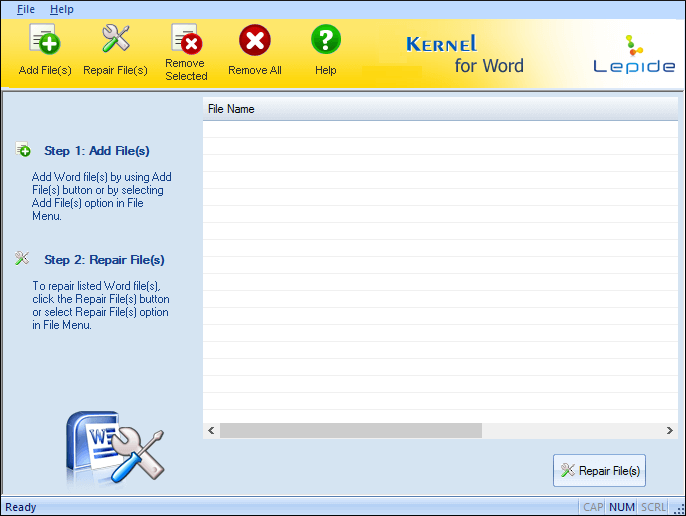Click the "Step 2: Repair File(s)" heading
Image resolution: width=686 pixels, height=516 pixels.
104,260
